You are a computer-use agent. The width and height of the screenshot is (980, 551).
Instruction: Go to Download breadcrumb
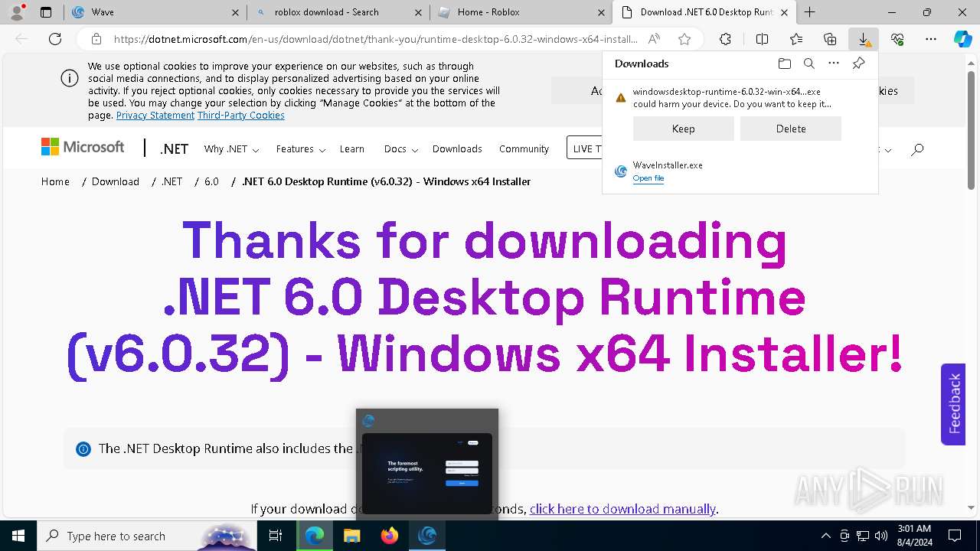116,181
